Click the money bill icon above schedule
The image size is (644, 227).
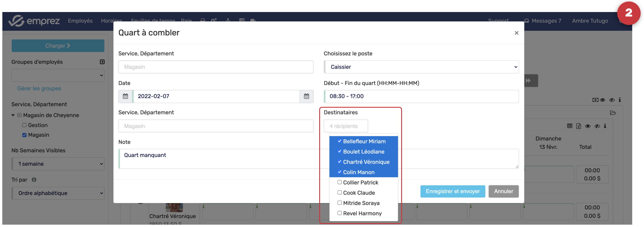point(595,100)
